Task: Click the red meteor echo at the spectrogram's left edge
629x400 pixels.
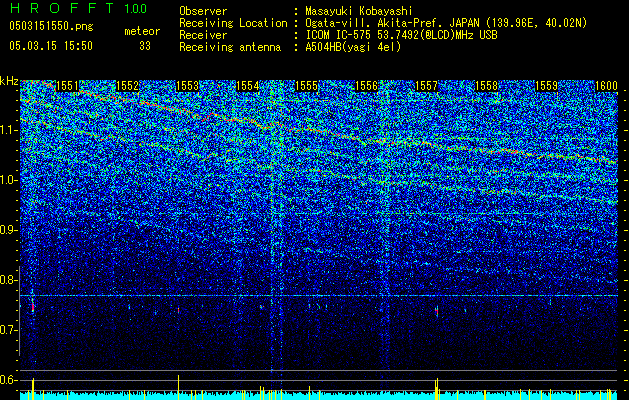Action: click(33, 307)
